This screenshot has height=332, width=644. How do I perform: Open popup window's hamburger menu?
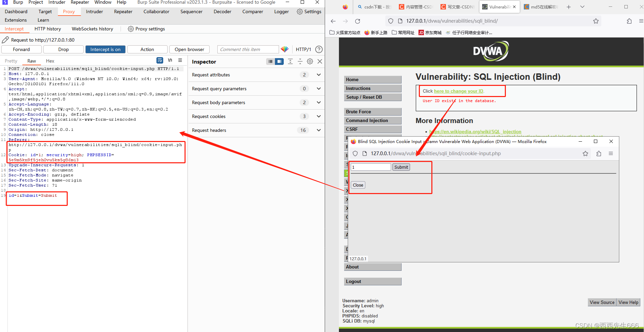(x=611, y=153)
